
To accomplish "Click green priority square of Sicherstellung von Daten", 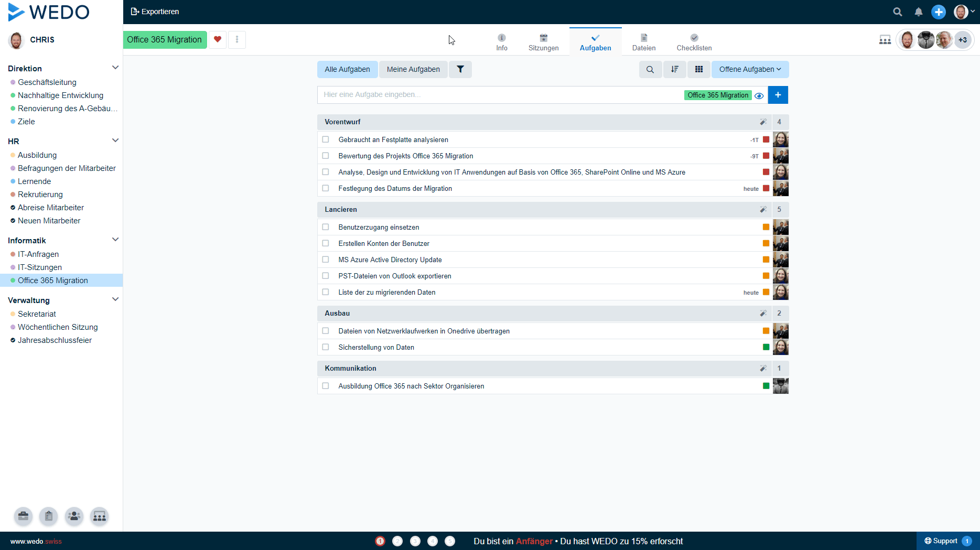I will tap(766, 347).
